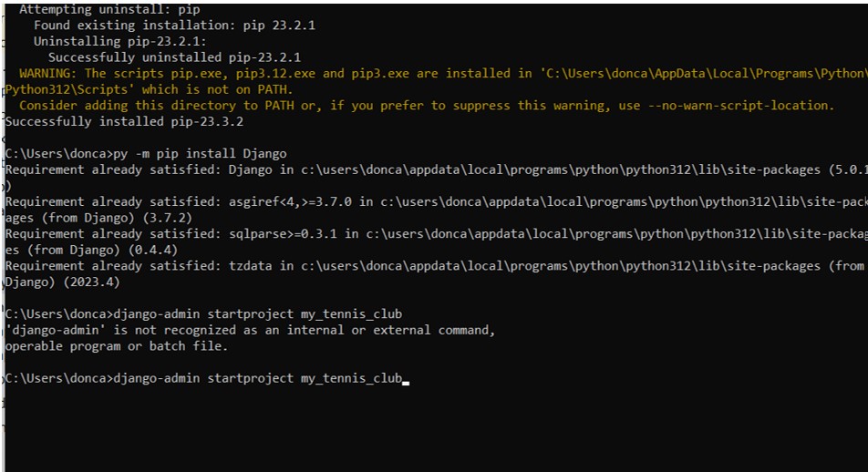Click "Successfully installed pip-23.3.2" line
This screenshot has height=472, width=868.
pos(124,121)
